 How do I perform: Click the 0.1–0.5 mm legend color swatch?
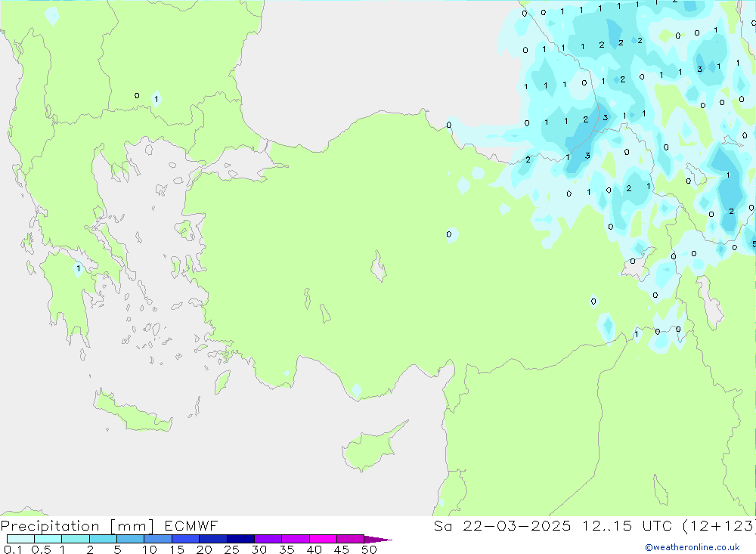(x=20, y=539)
